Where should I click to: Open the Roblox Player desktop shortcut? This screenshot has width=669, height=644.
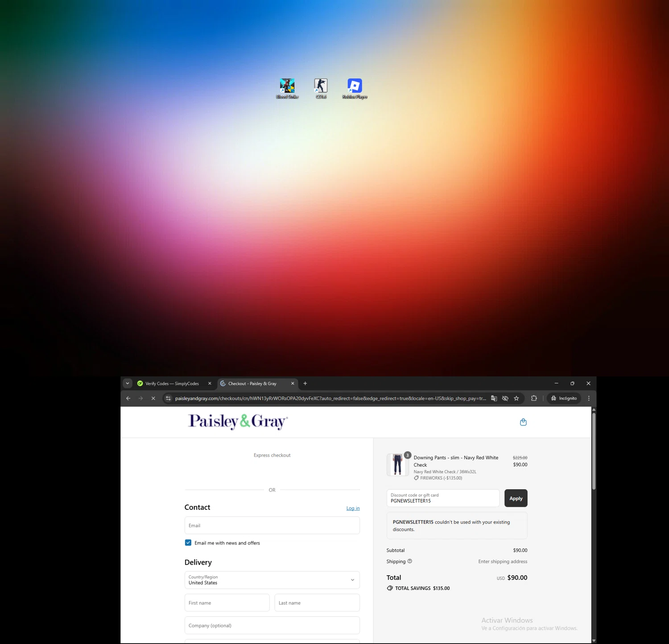(355, 89)
